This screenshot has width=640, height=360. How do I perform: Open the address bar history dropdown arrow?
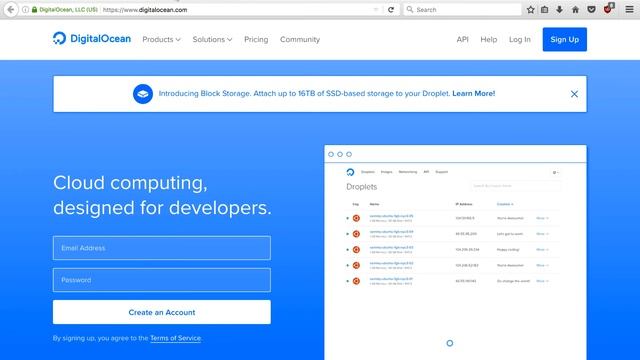376,9
